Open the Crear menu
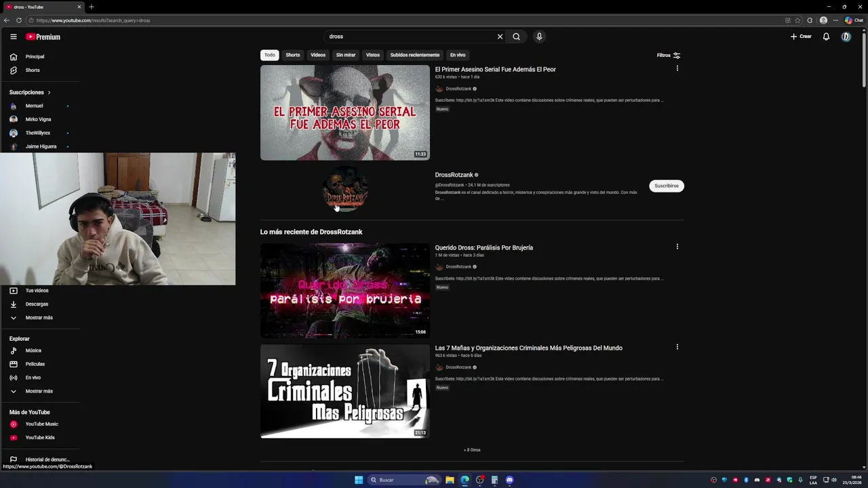The width and height of the screenshot is (868, 488). 801,37
